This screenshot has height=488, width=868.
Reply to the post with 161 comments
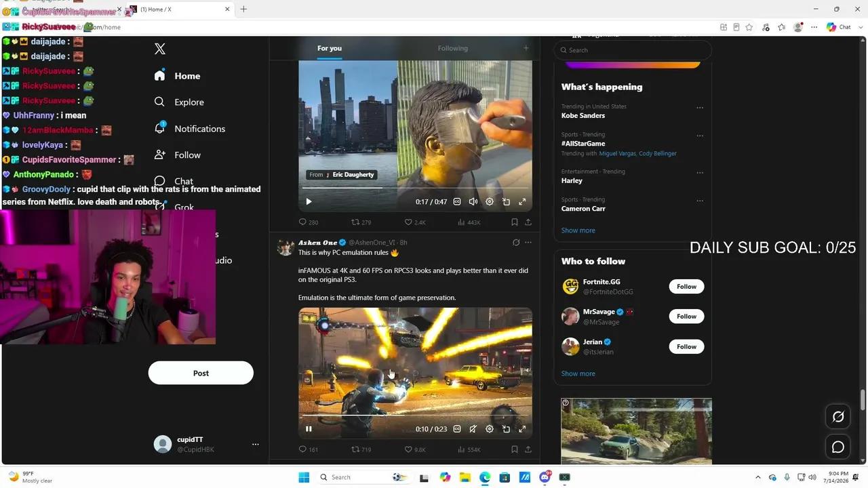(x=309, y=449)
